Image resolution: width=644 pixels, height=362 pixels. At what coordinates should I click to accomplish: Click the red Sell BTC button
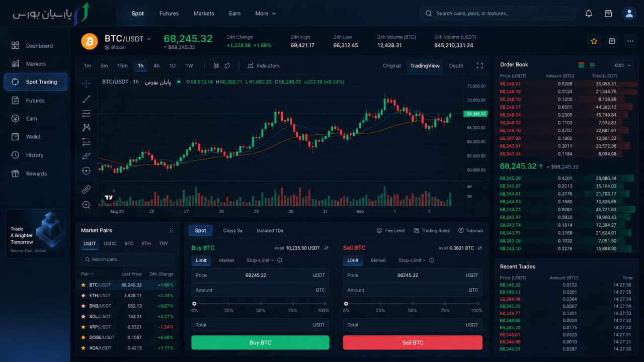413,342
